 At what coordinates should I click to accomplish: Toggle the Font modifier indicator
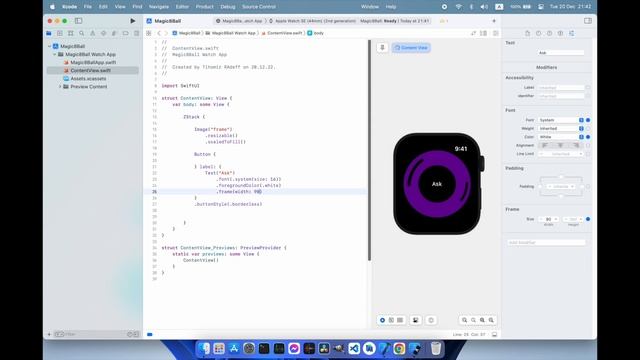pos(588,120)
